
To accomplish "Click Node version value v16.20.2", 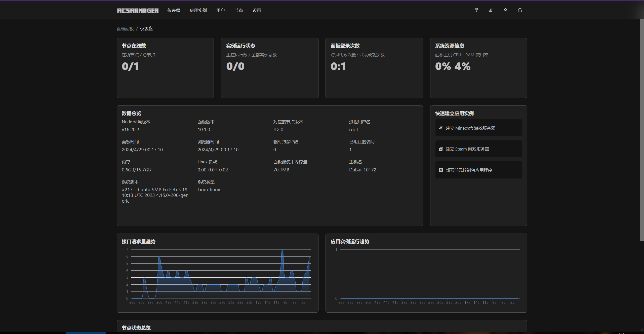I will tap(130, 130).
